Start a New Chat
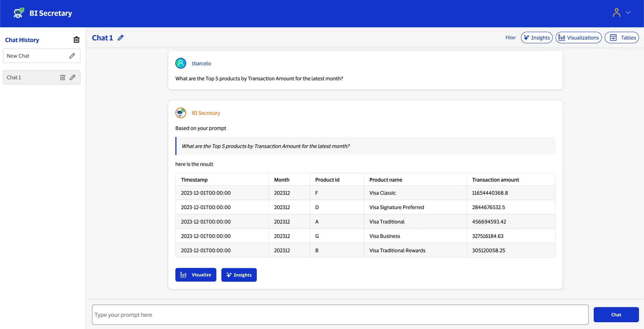 (x=42, y=56)
